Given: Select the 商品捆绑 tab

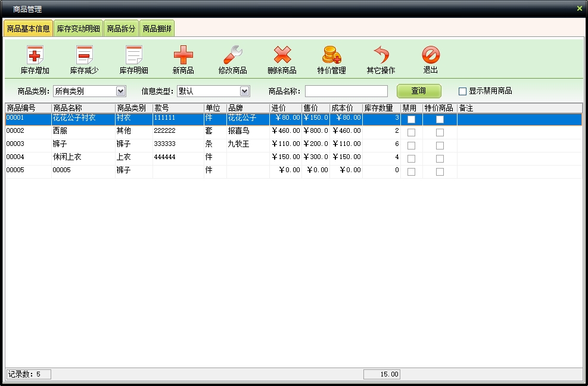Looking at the screenshot, I should click(157, 29).
